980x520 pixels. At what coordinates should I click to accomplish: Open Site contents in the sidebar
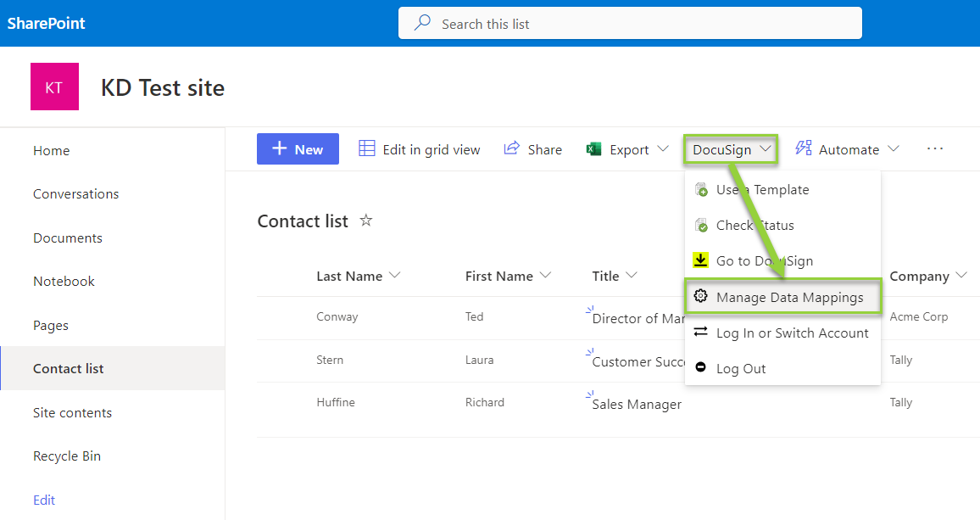click(72, 412)
